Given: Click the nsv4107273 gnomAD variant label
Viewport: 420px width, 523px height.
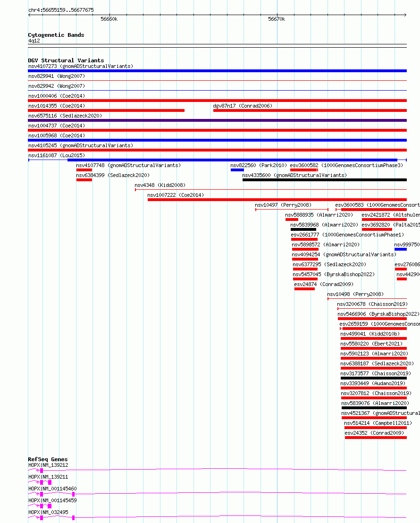Looking at the screenshot, I should coord(81,66).
